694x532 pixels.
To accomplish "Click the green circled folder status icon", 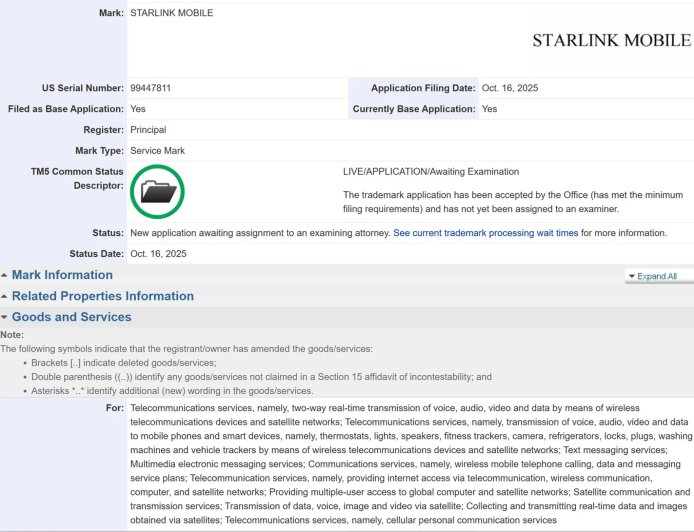I will [157, 191].
